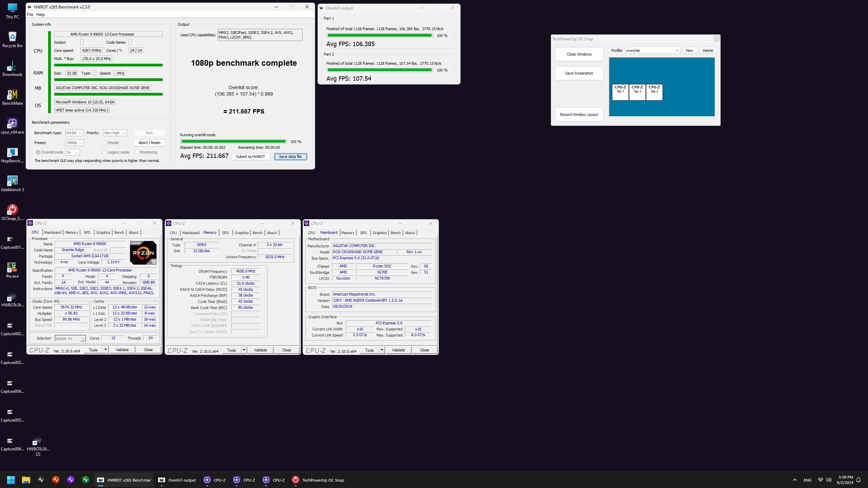Toggle the Monitoring checkbox
Screen dimensions: 868x488
pos(137,152)
